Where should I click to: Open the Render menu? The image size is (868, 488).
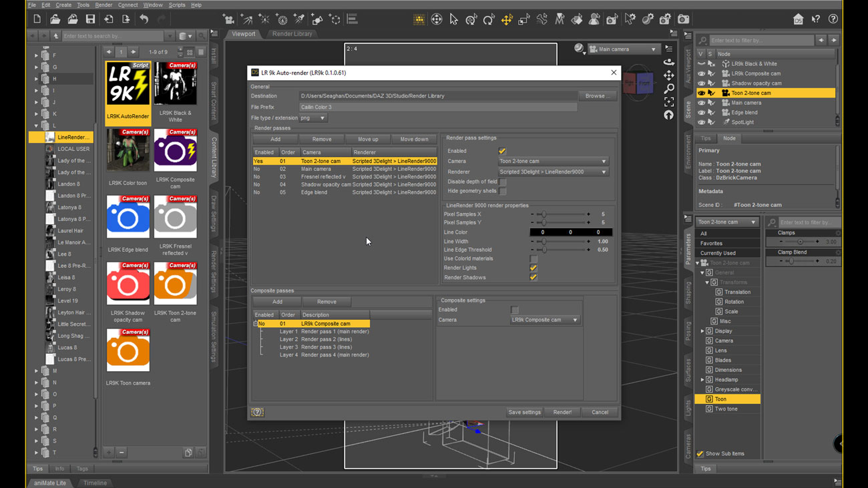coord(103,5)
